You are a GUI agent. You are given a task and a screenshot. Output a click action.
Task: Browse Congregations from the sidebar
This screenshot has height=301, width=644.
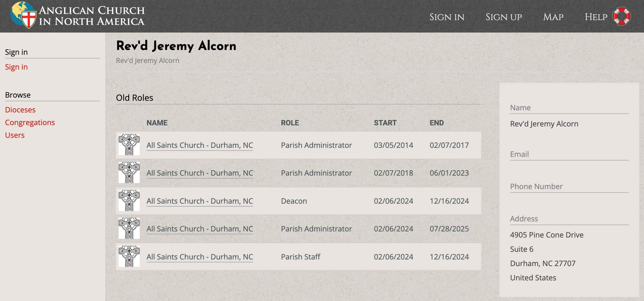30,122
